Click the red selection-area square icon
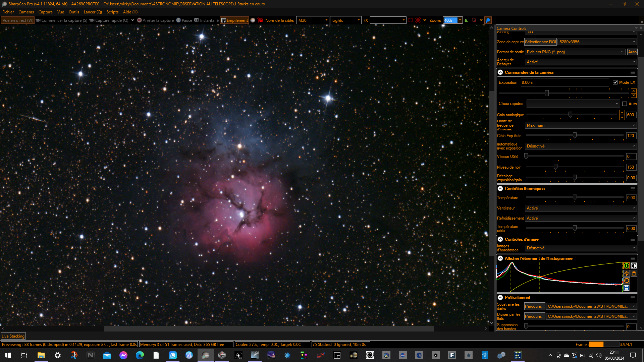This screenshot has height=362, width=644. [410, 20]
